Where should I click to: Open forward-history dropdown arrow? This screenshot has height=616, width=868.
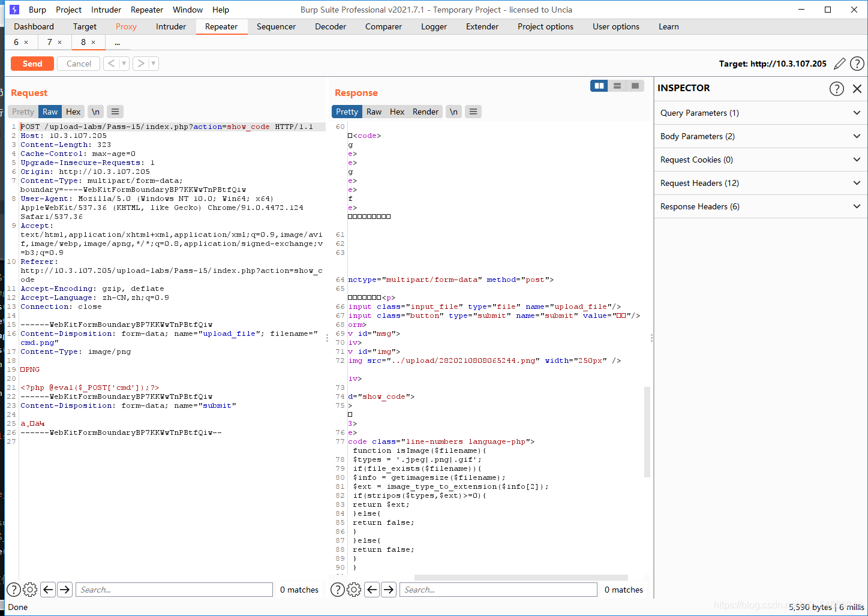click(x=154, y=64)
